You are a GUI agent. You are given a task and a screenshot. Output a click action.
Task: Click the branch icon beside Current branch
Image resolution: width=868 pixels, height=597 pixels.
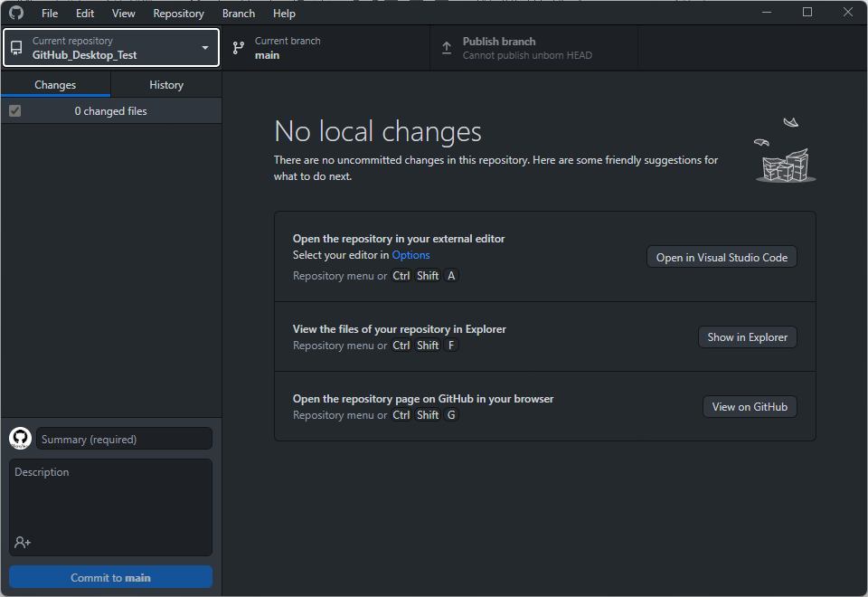point(238,48)
